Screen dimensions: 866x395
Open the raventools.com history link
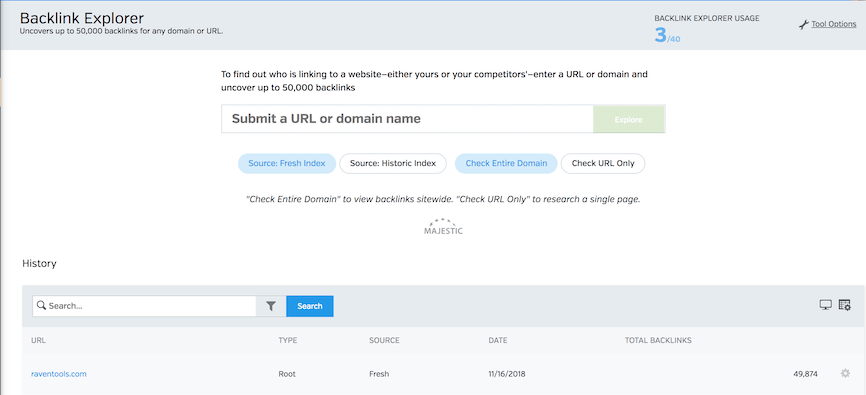pos(59,374)
